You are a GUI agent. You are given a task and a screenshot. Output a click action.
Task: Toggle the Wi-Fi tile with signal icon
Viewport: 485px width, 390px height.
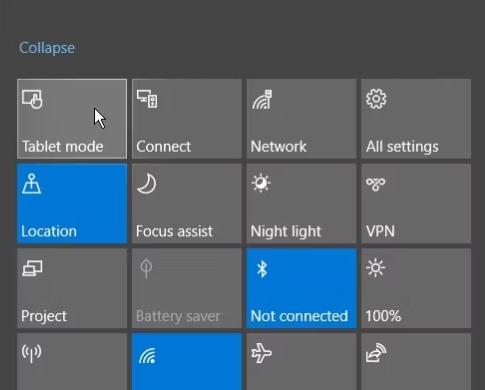point(187,361)
